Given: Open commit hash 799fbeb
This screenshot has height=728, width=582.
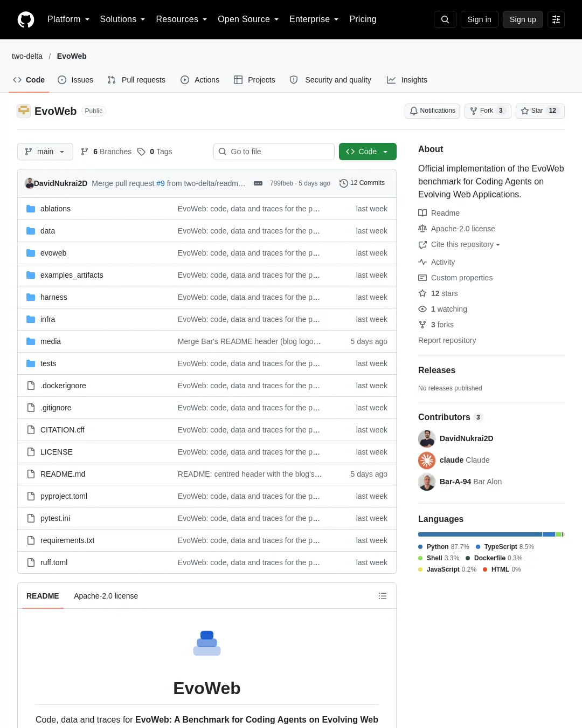Looking at the screenshot, I should pyautogui.click(x=281, y=183).
